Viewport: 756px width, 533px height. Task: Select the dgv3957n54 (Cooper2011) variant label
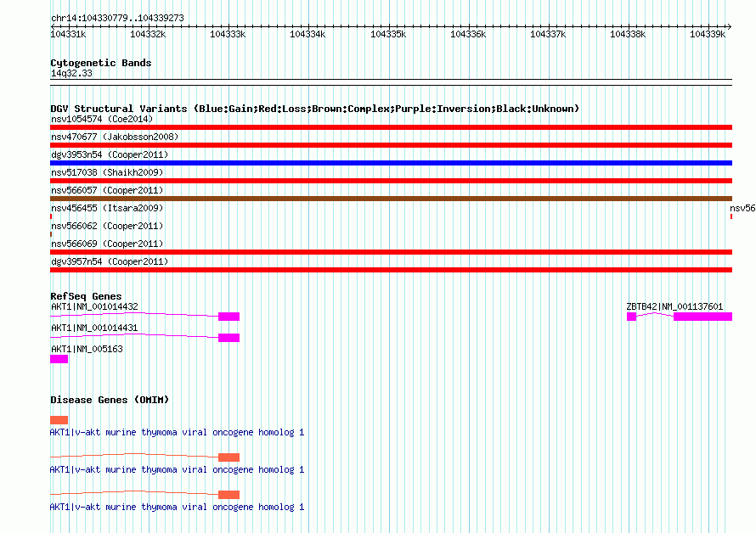(x=110, y=261)
